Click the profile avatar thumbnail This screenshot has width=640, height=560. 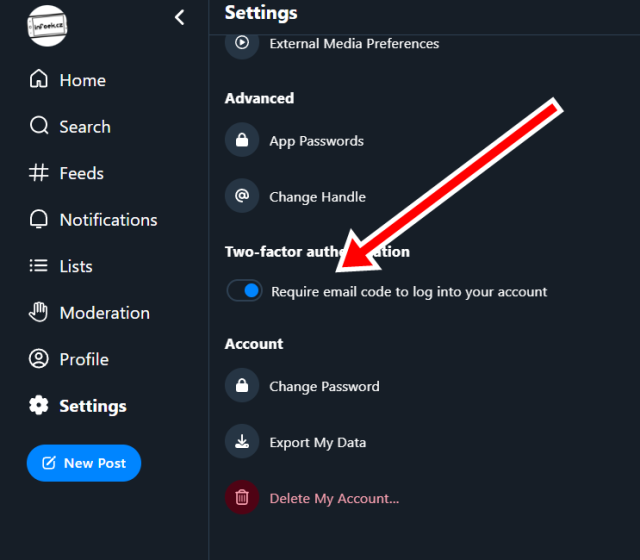(46, 25)
